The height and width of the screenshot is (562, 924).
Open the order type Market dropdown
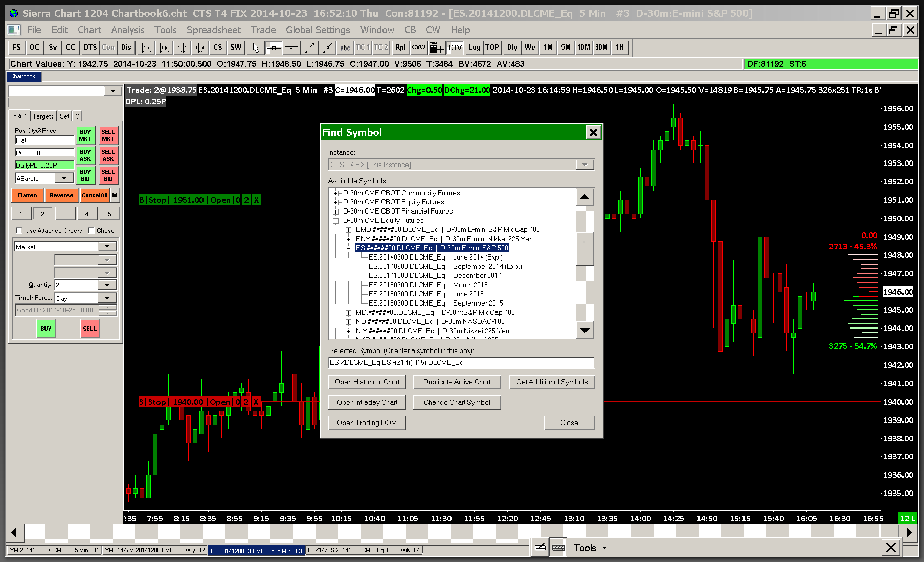[107, 247]
